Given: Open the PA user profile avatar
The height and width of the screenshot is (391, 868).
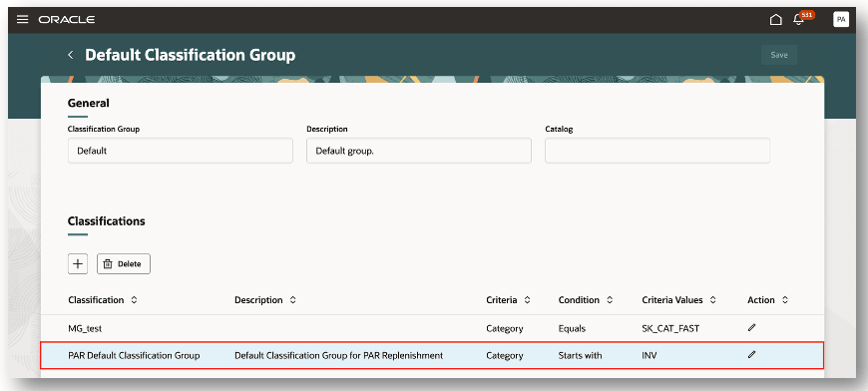Looking at the screenshot, I should [x=841, y=19].
